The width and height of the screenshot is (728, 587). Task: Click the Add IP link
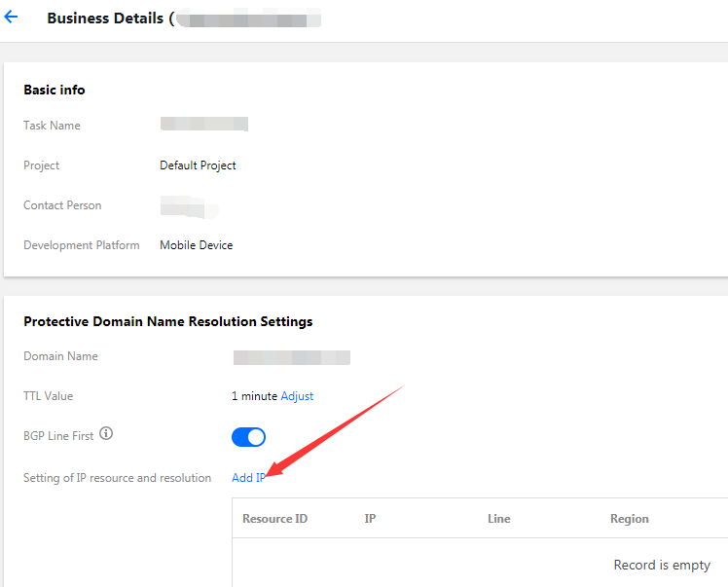(x=248, y=477)
